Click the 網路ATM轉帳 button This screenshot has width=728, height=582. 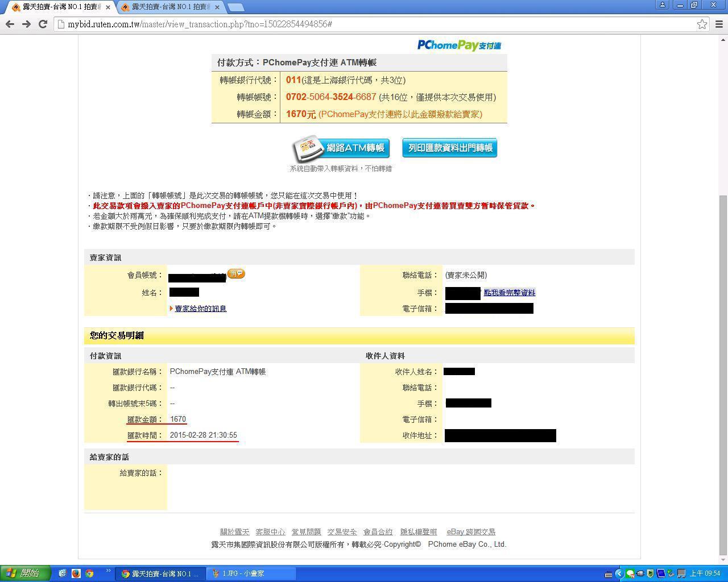[341, 148]
